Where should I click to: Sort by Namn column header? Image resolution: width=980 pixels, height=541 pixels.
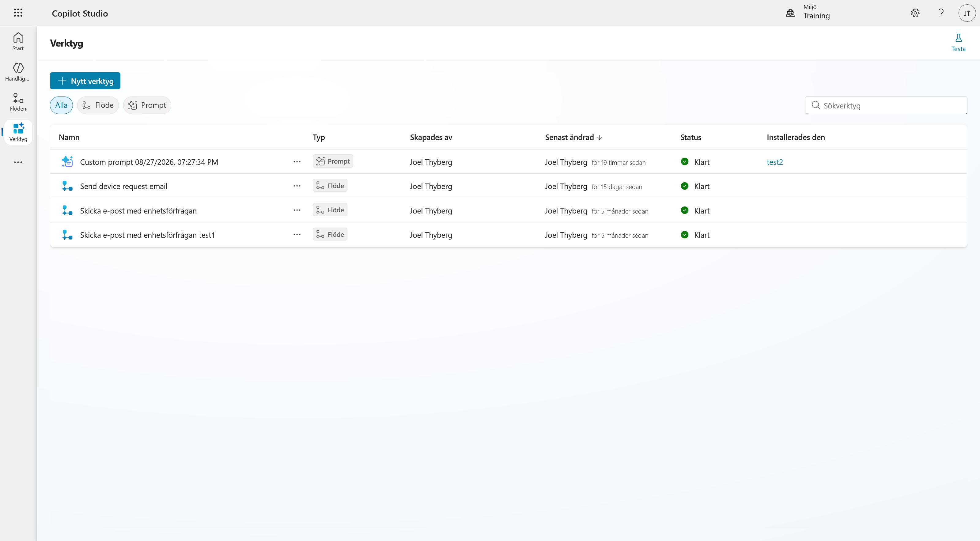(69, 137)
